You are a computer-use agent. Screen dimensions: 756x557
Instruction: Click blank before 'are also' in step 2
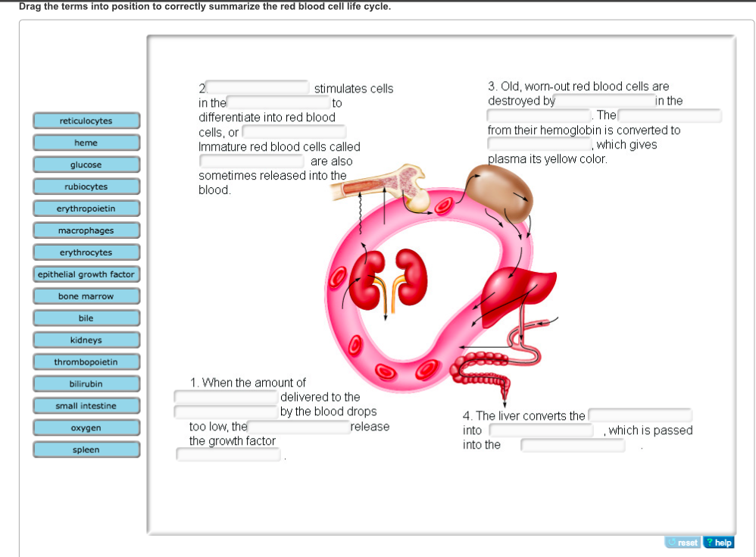[251, 161]
